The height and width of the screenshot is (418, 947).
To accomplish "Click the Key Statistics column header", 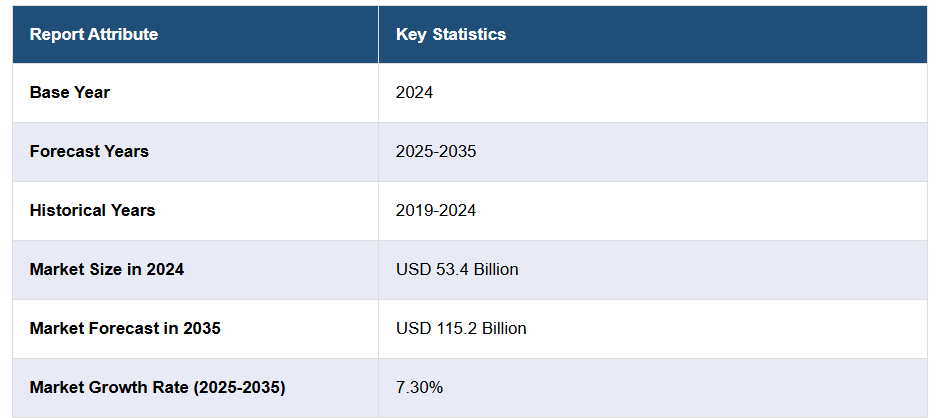I will pos(451,34).
